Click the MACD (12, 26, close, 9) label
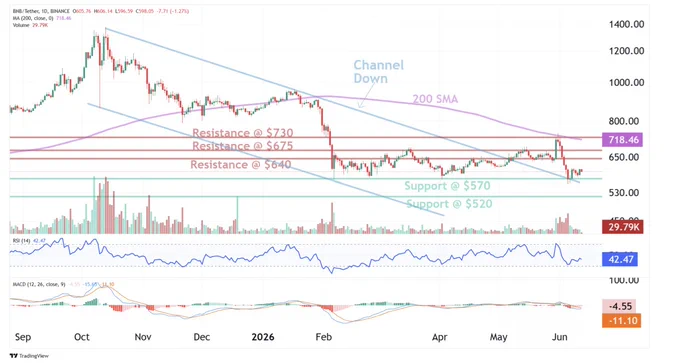The width and height of the screenshot is (680, 363). tap(39, 284)
